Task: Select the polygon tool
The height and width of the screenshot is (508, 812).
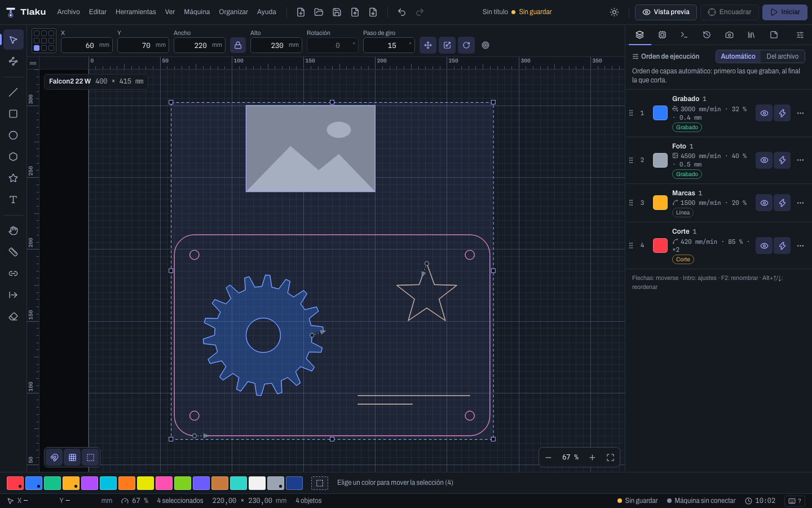Action: [x=14, y=157]
